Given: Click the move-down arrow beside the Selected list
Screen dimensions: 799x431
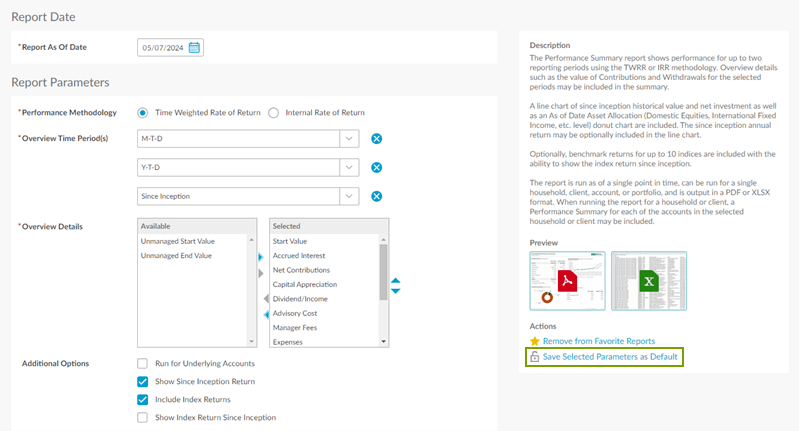Looking at the screenshot, I should click(x=395, y=291).
